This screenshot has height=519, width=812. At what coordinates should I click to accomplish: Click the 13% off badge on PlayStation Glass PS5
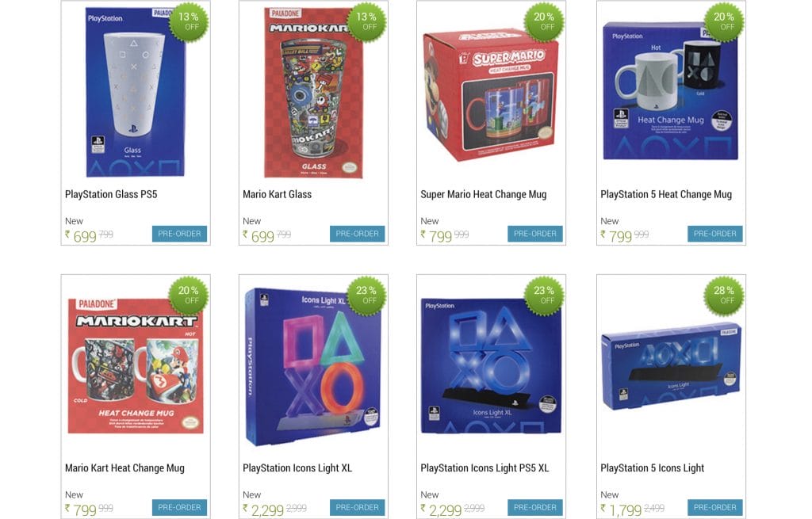pyautogui.click(x=189, y=21)
